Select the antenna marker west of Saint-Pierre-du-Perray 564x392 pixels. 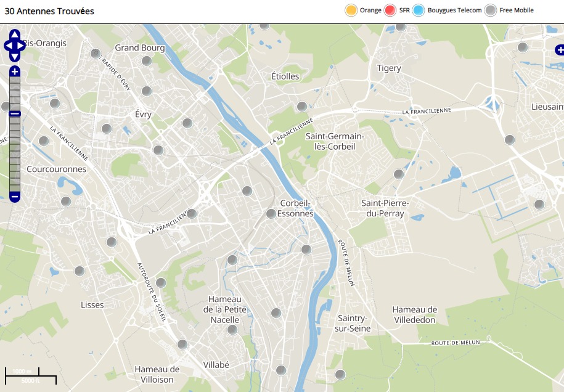(399, 174)
